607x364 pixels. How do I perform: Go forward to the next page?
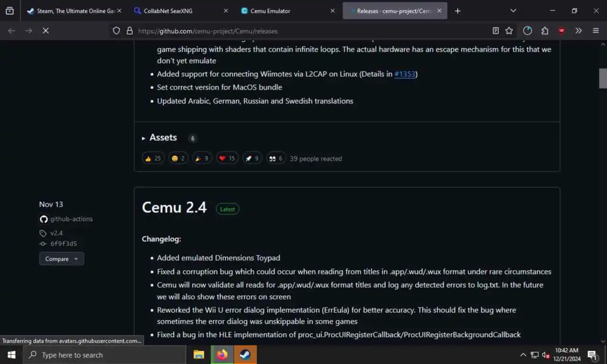point(29,30)
